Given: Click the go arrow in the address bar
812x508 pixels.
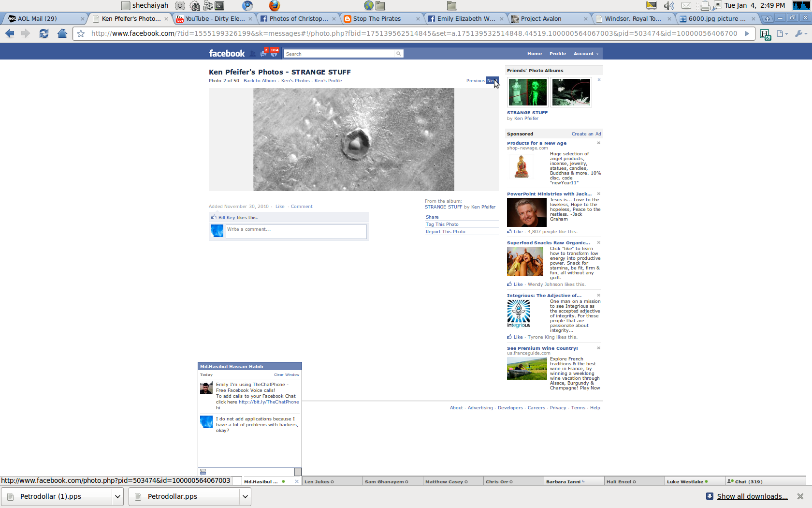Looking at the screenshot, I should pyautogui.click(x=747, y=33).
